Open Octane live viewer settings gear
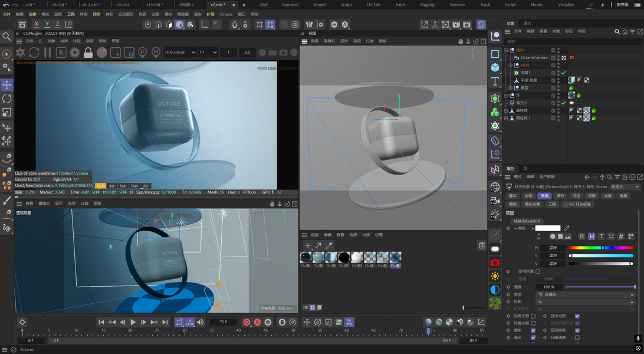Viewport: 644px width, 354px height. [x=75, y=53]
